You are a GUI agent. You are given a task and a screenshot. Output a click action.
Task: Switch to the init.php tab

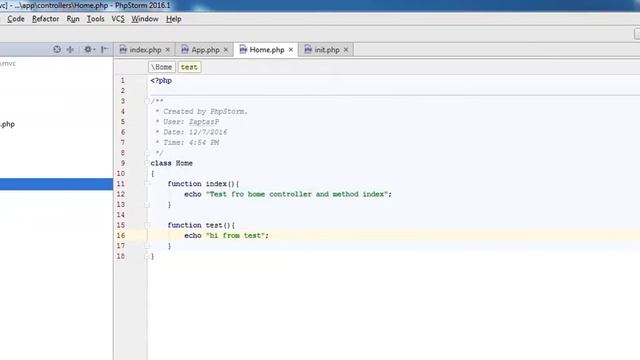327,50
